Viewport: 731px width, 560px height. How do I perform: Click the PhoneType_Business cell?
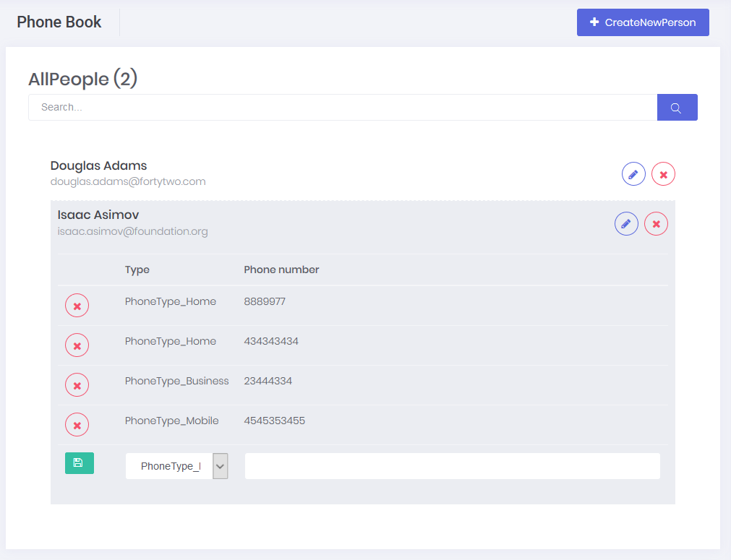[176, 381]
